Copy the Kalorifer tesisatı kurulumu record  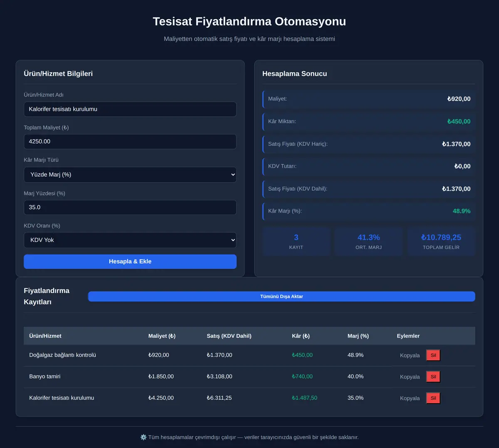click(x=410, y=398)
